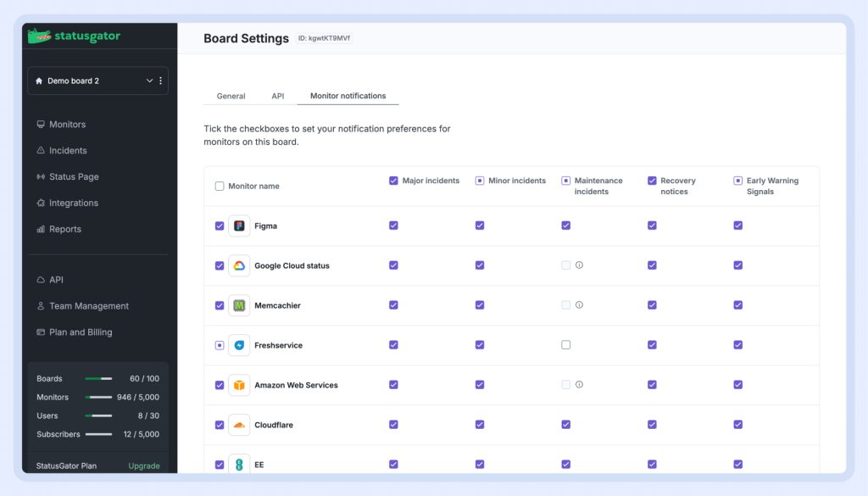Toggle the Major incidents column header checkbox
This screenshot has height=496, width=868.
[393, 181]
